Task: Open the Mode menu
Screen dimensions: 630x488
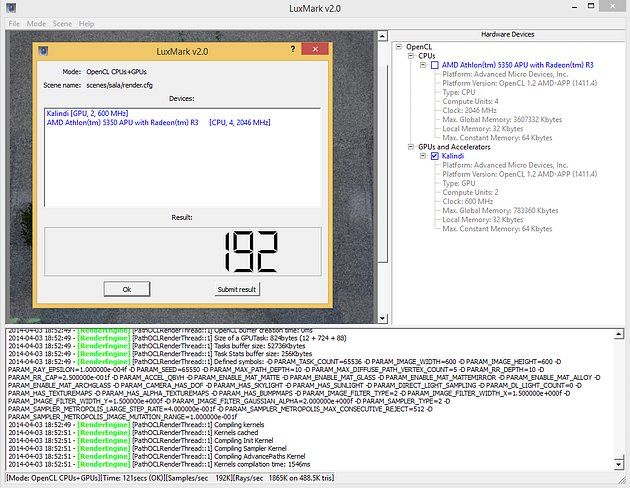Action: [x=36, y=24]
